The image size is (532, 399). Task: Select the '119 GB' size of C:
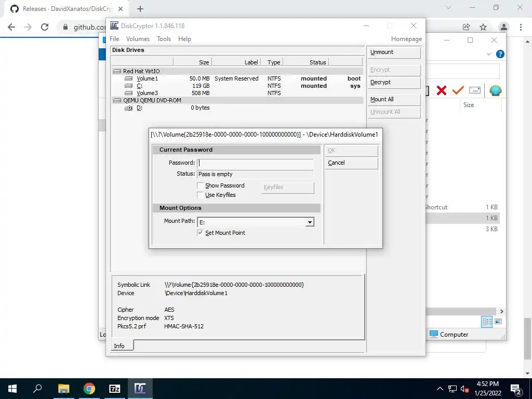(201, 86)
